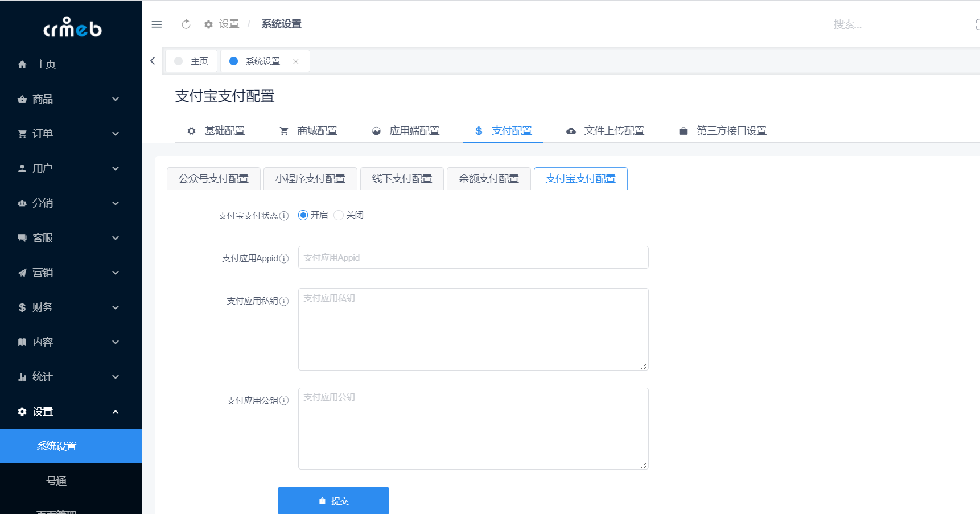The image size is (980, 514).
Task: Switch to 线下支付配置 sub-tab
Action: coord(402,179)
